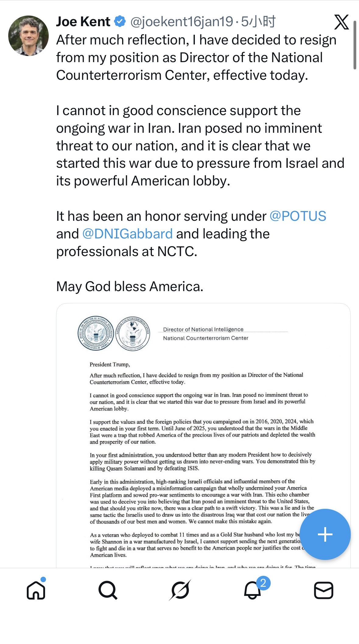Open Joe Kent's profile avatar photo
The height and width of the screenshot is (644, 359).
tap(28, 36)
